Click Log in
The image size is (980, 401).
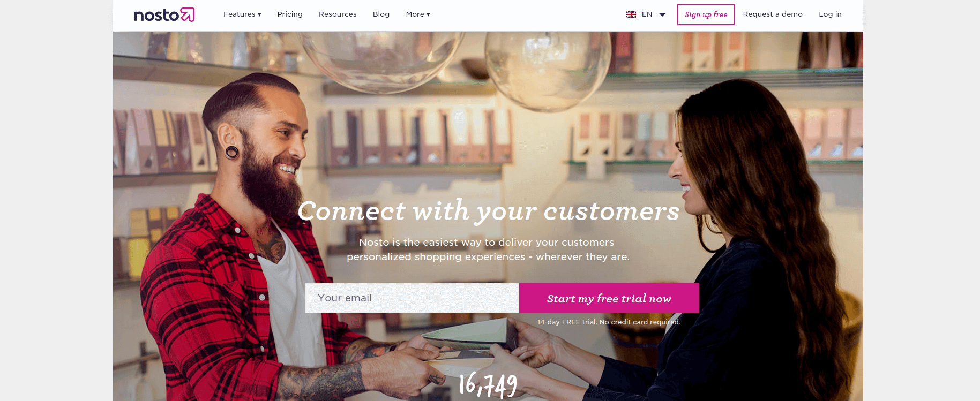tap(830, 14)
